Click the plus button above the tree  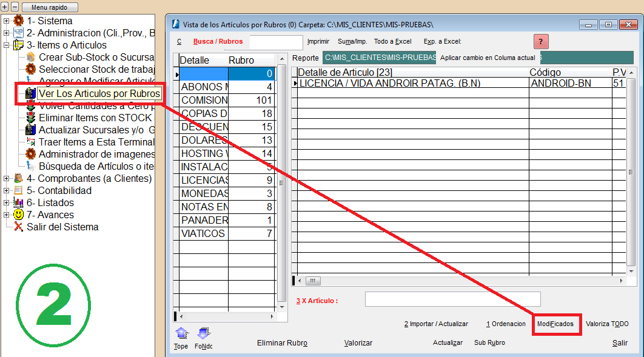tap(4, 7)
